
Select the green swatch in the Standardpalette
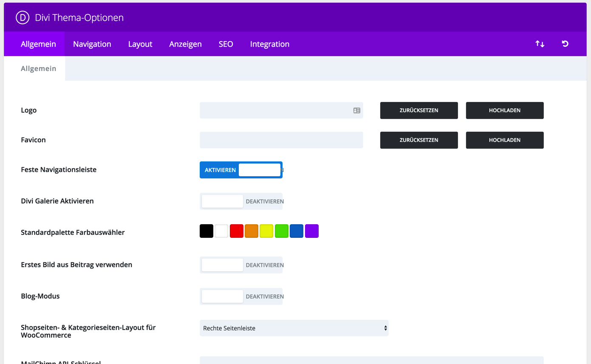coord(282,231)
